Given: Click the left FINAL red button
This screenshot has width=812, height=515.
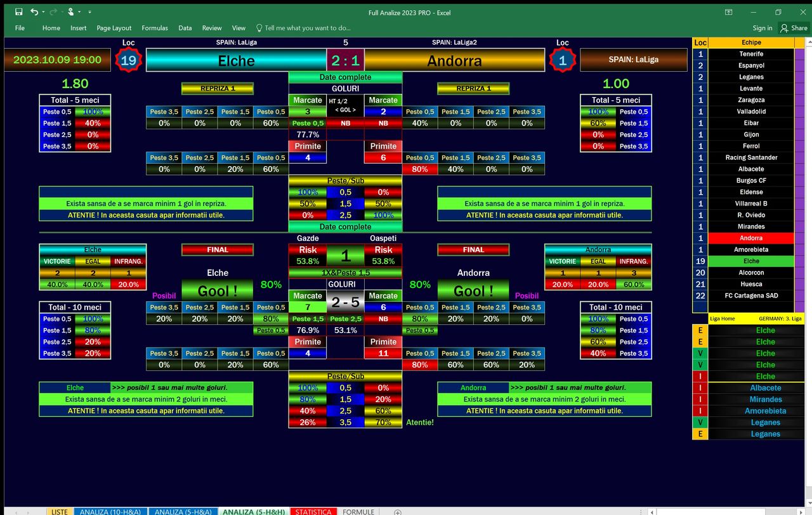Looking at the screenshot, I should (x=218, y=250).
